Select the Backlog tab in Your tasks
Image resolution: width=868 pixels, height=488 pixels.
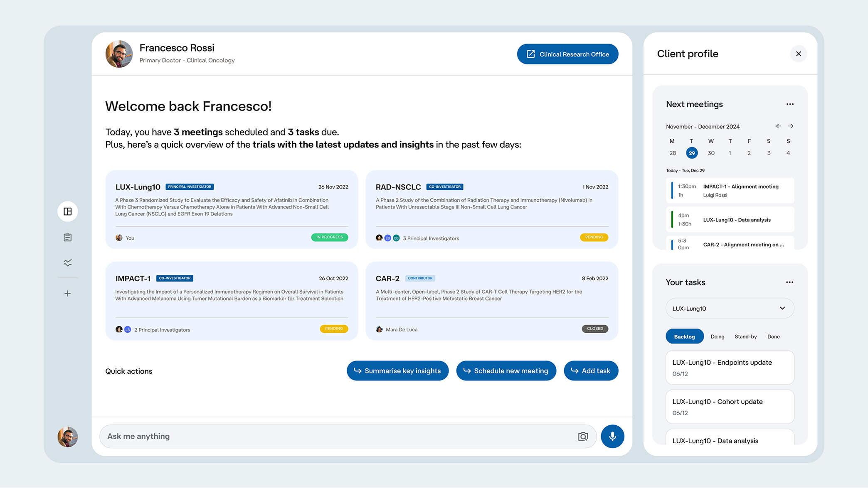coord(684,336)
